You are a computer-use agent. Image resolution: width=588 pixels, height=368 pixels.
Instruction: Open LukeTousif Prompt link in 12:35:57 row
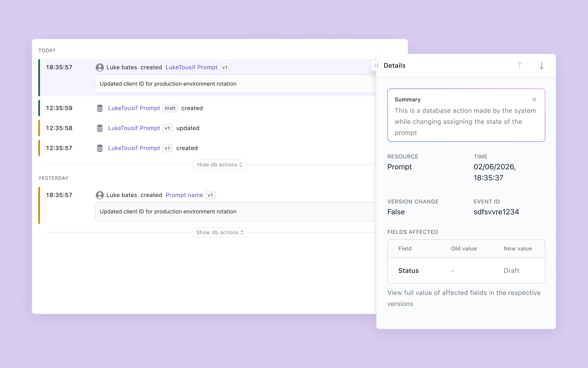134,148
